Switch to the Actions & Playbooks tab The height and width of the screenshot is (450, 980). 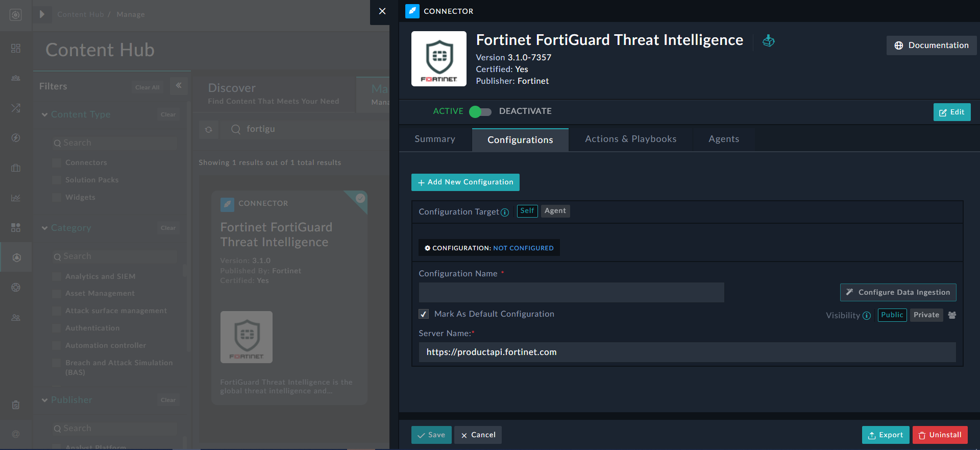pyautogui.click(x=630, y=139)
